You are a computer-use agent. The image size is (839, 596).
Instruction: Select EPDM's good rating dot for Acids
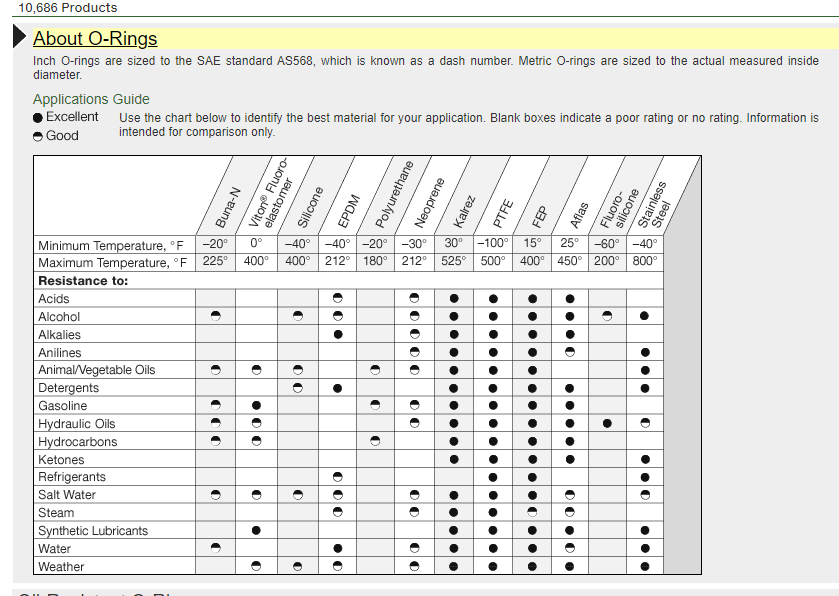pyautogui.click(x=338, y=298)
